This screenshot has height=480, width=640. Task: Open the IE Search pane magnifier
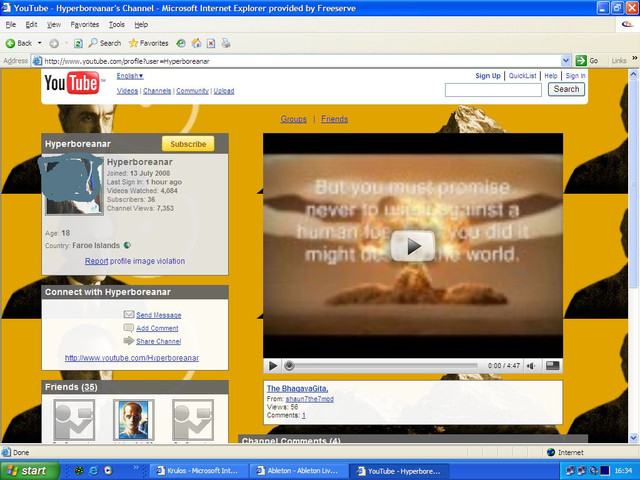(x=93, y=43)
